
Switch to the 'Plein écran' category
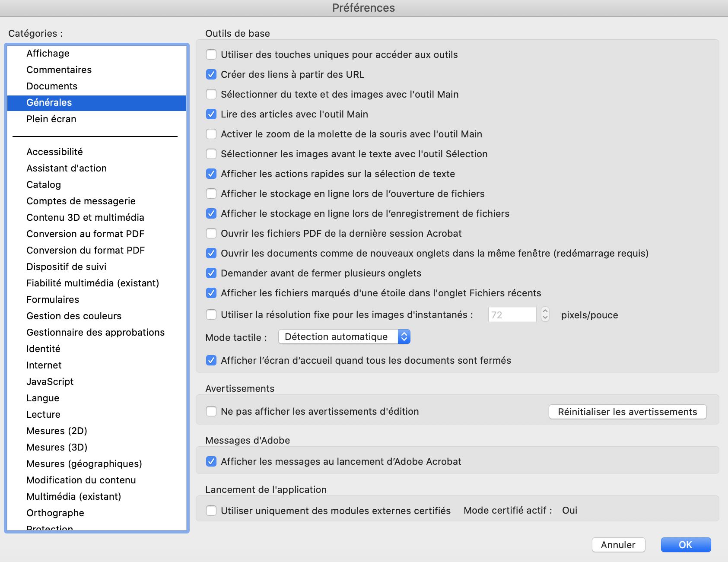tap(51, 119)
